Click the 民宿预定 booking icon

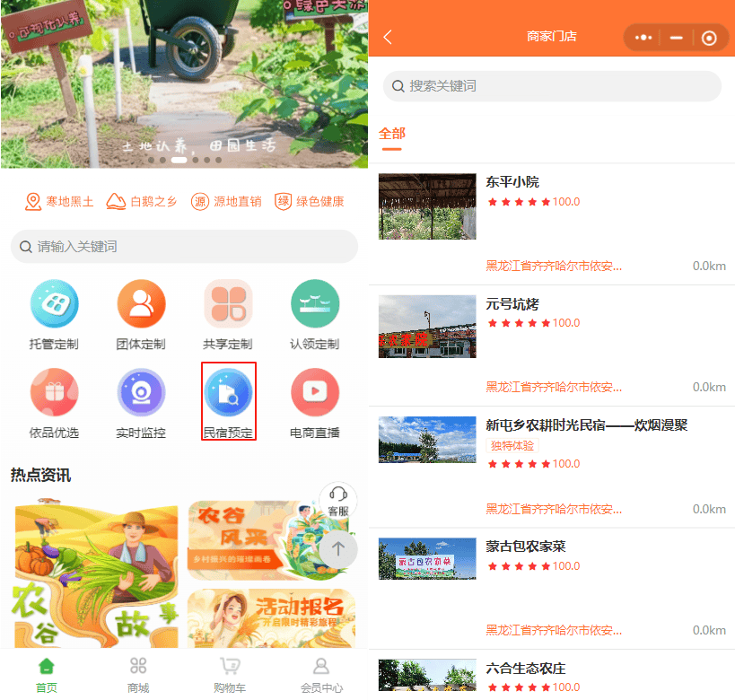coord(228,393)
